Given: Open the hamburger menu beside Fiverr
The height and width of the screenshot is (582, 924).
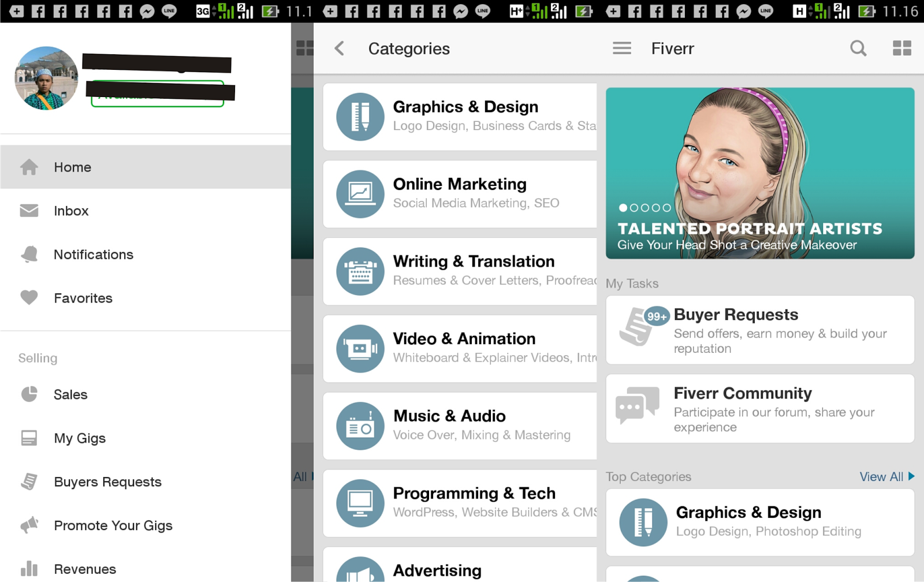Looking at the screenshot, I should (x=622, y=48).
